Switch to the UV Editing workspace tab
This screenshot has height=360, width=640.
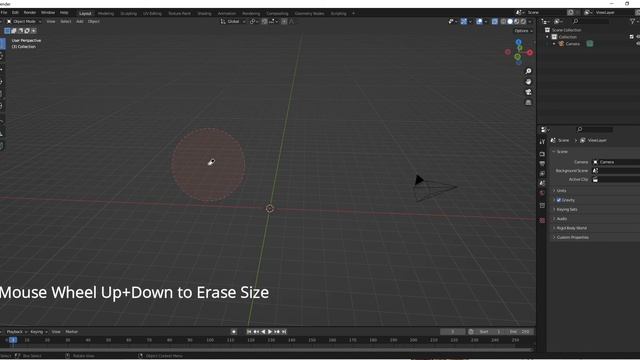tap(152, 13)
